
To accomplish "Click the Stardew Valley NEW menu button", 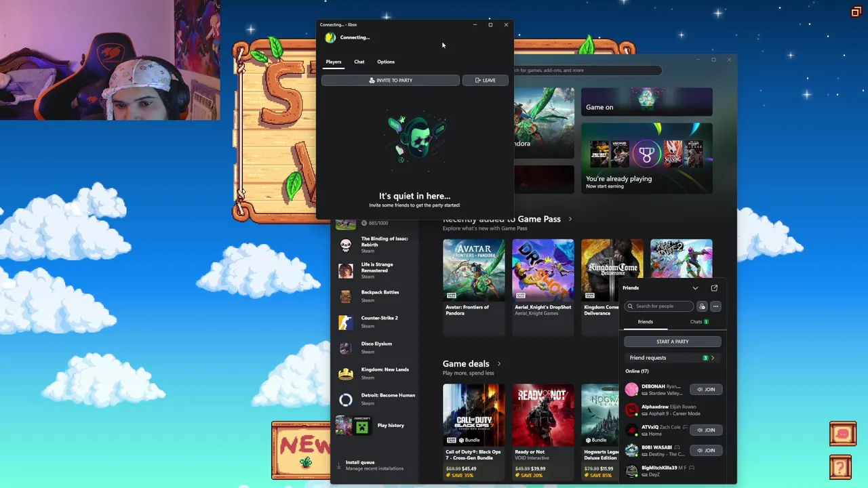I will click(300, 450).
